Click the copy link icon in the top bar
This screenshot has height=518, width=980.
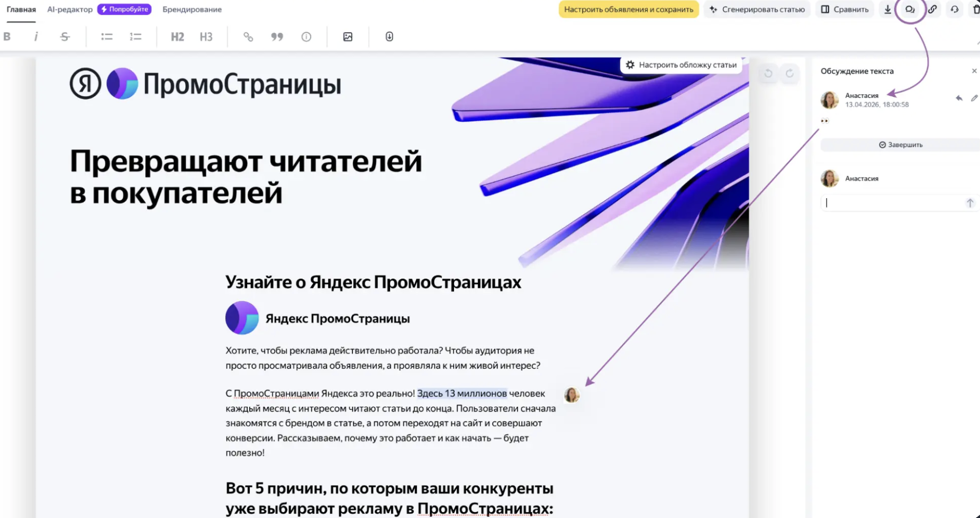pyautogui.click(x=932, y=10)
